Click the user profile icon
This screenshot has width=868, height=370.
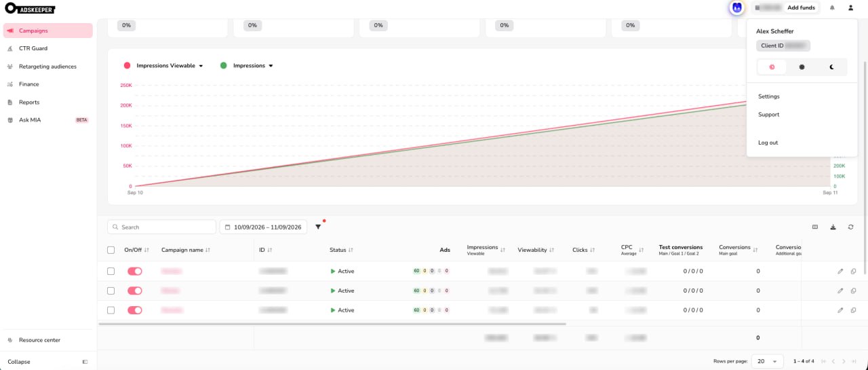(x=850, y=8)
